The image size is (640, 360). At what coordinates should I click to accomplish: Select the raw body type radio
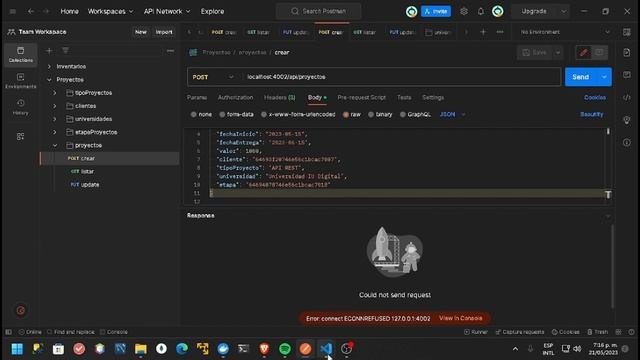(346, 114)
